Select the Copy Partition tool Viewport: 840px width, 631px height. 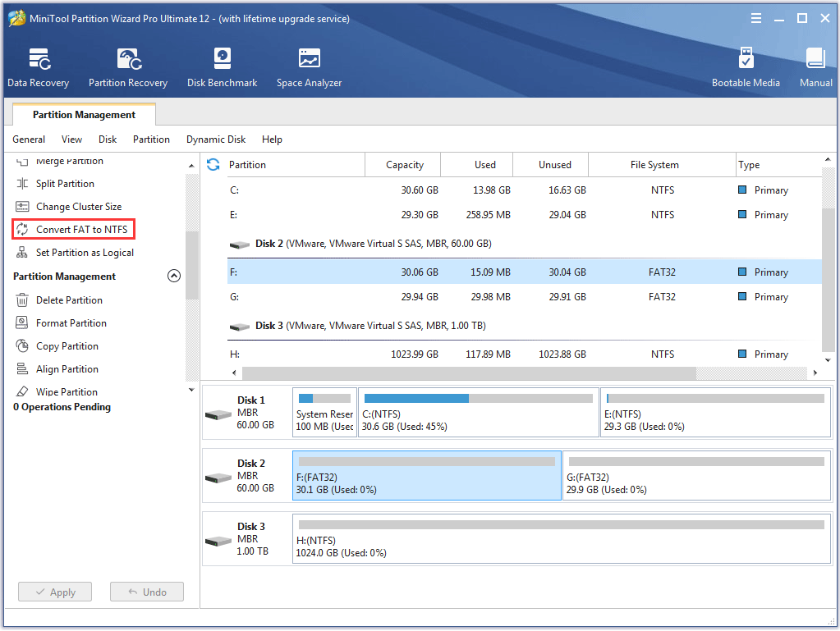point(66,345)
